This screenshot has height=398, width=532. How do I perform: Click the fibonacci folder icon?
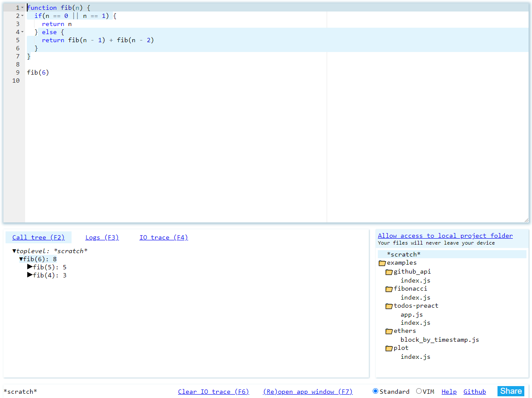tap(389, 289)
